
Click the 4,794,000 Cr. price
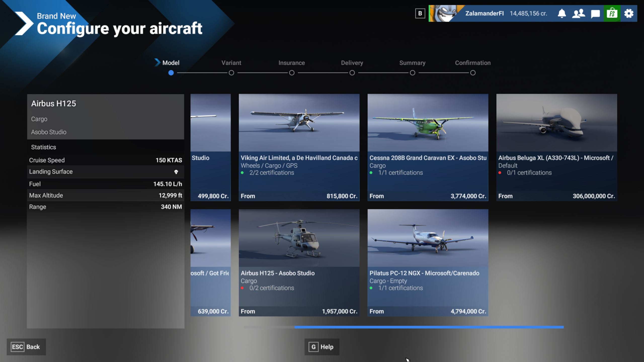tap(468, 311)
